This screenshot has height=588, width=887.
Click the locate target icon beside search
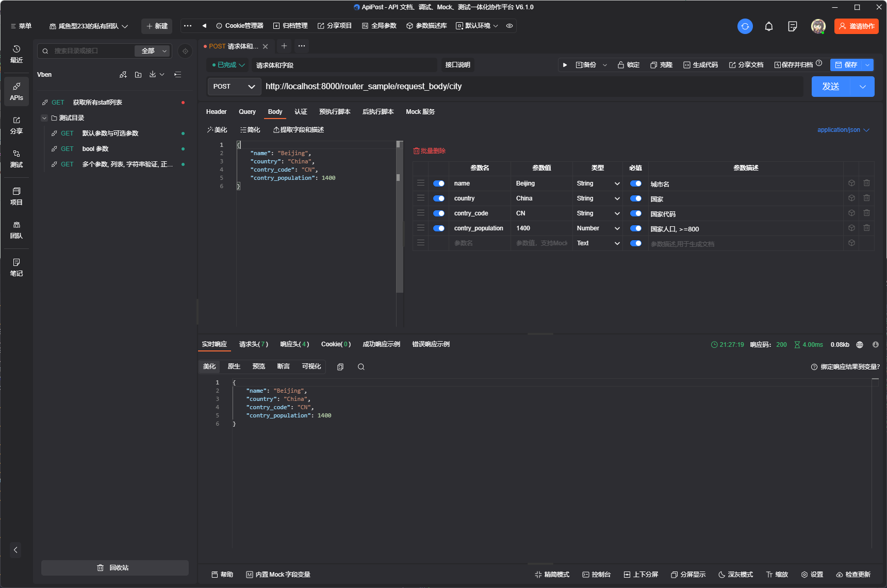(185, 51)
